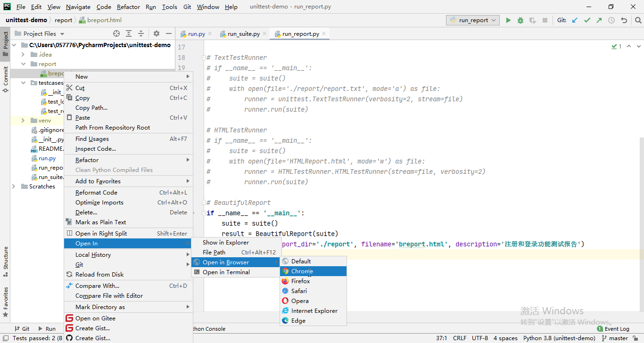Run with coverage icon
644x343 pixels.
point(533,20)
